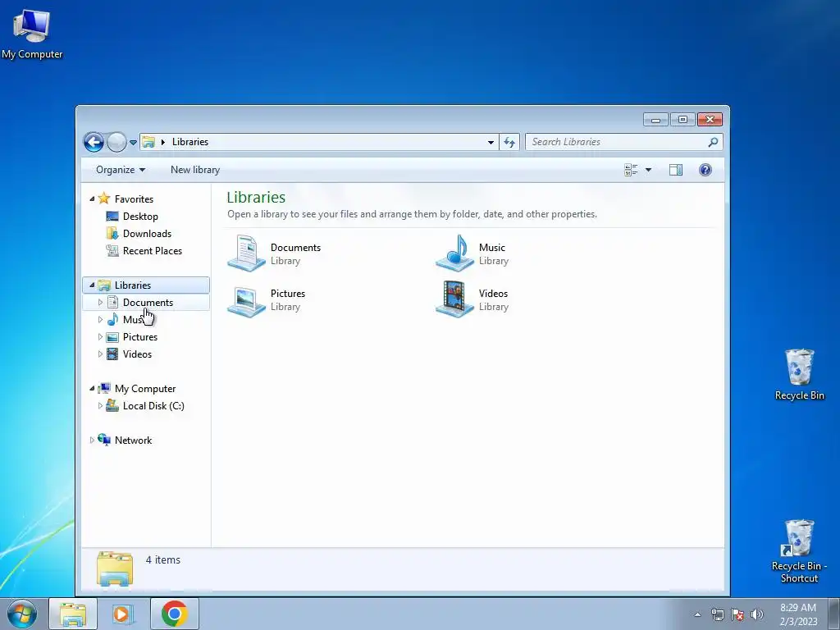Minimize the Libraries window
The width and height of the screenshot is (840, 630).
click(655, 120)
